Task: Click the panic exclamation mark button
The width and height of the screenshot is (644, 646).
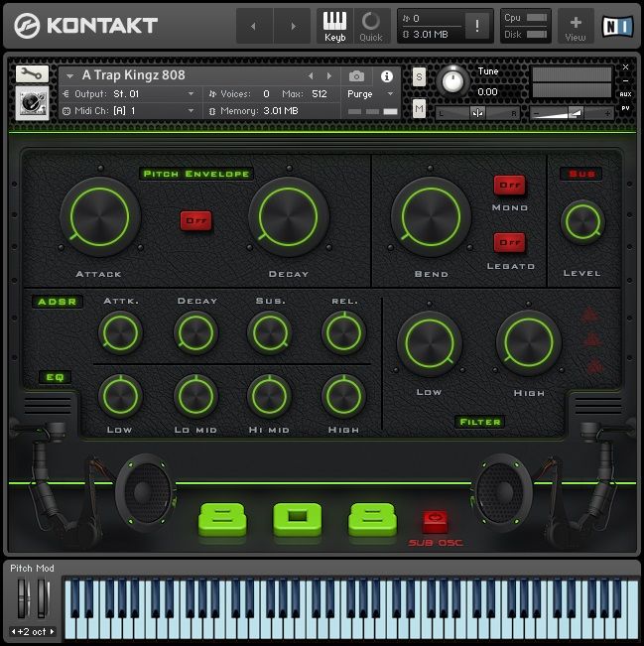Action: pyautogui.click(x=477, y=26)
